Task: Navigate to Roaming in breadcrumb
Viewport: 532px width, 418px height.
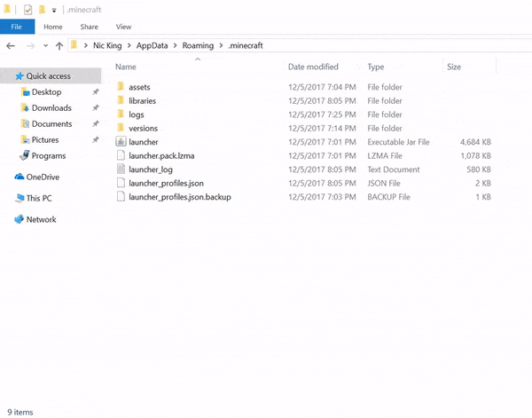Action: (x=198, y=45)
